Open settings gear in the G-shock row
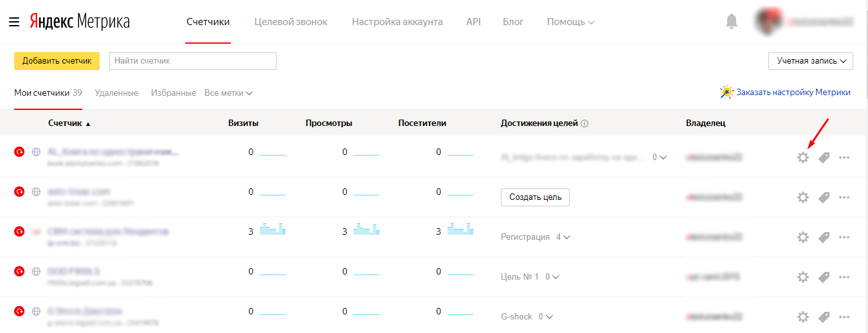Viewport: 868px width, 333px height. (802, 317)
